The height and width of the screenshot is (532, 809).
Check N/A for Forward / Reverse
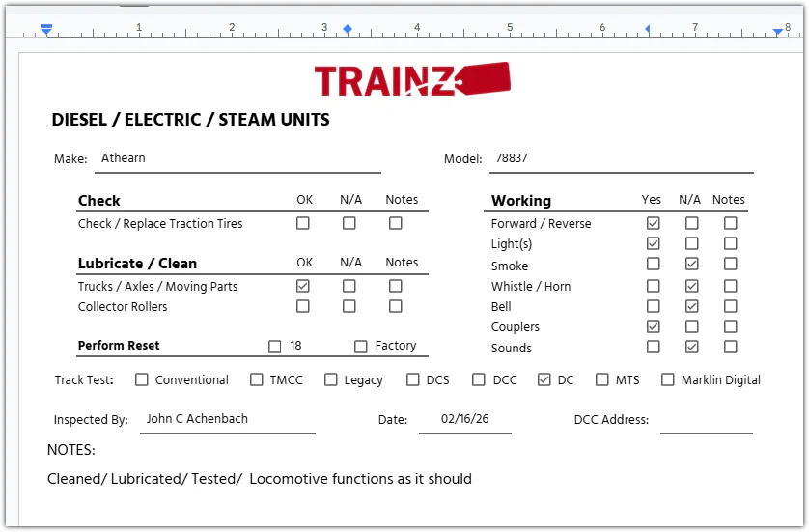(692, 223)
